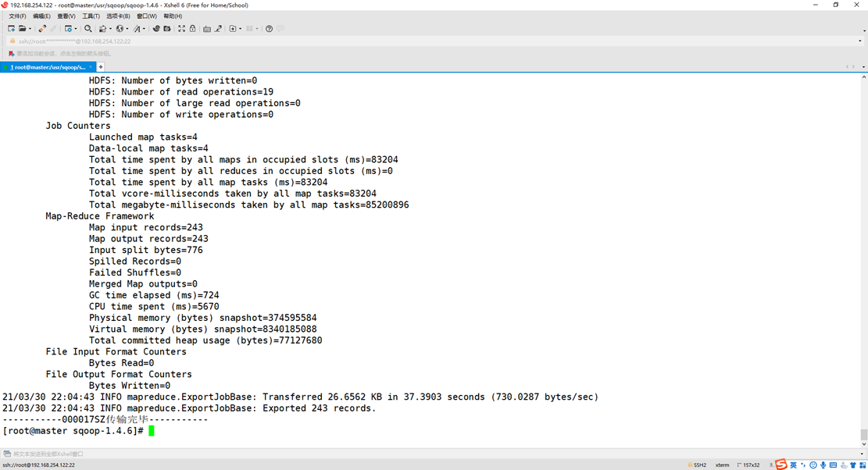
Task: Expand the address bar dropdown arrow
Action: pos(860,41)
